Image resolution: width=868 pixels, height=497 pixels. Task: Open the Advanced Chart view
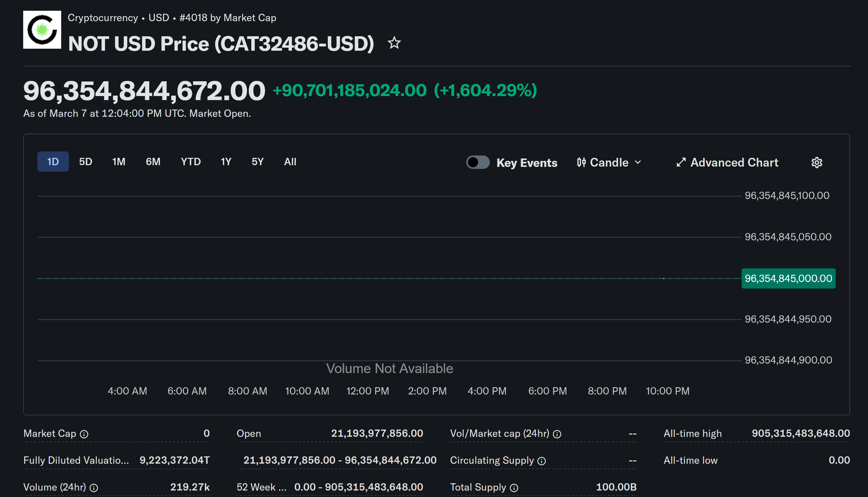pos(727,163)
